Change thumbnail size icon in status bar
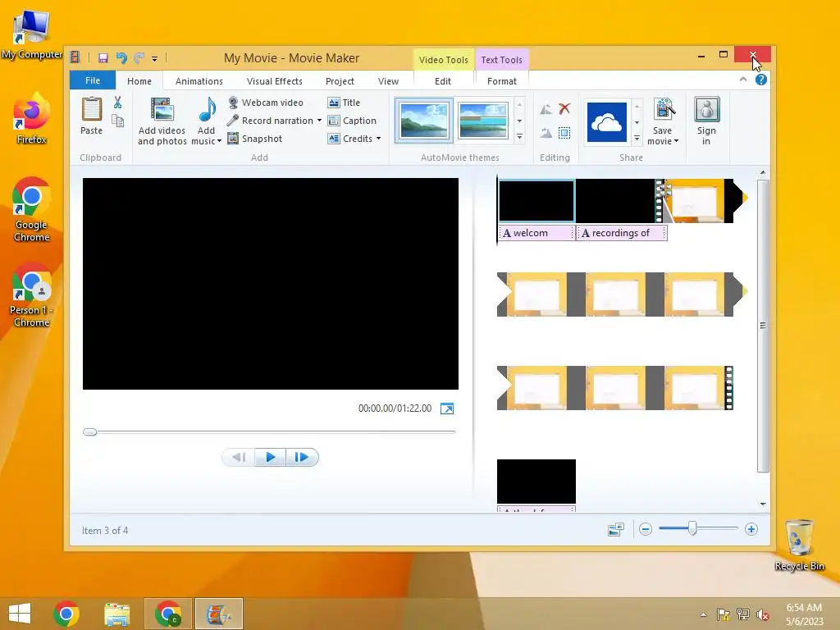 pos(615,530)
